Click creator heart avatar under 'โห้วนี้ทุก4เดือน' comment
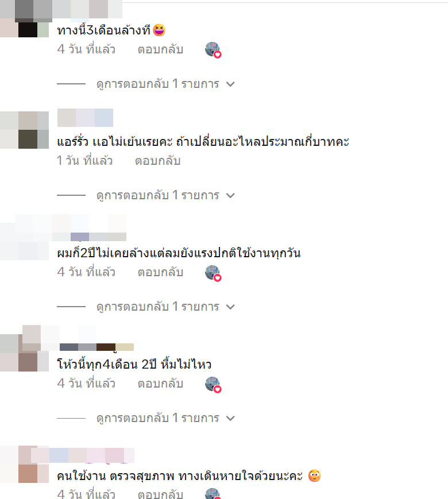Screen dimensions: 448x499 tap(213, 385)
